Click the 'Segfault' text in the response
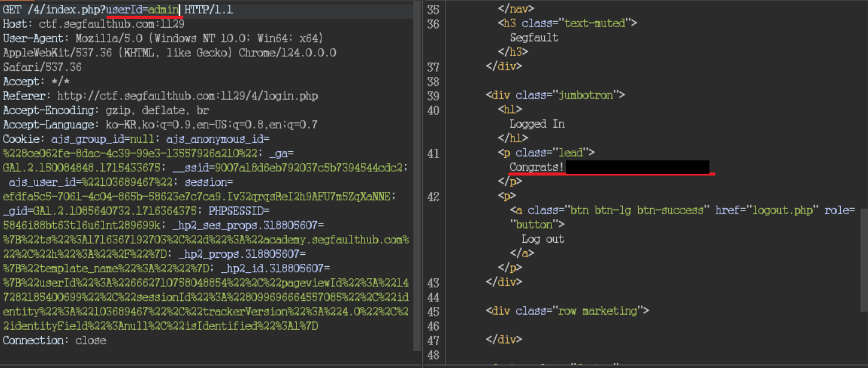 534,38
